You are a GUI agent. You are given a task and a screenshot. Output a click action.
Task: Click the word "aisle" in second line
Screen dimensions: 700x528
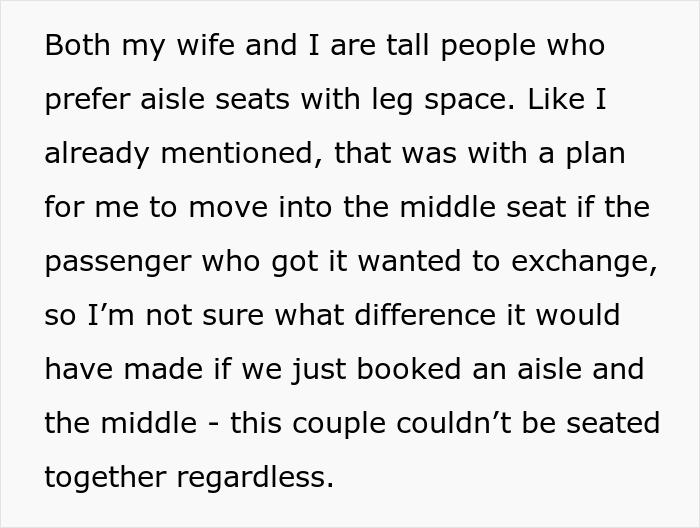pos(172,99)
